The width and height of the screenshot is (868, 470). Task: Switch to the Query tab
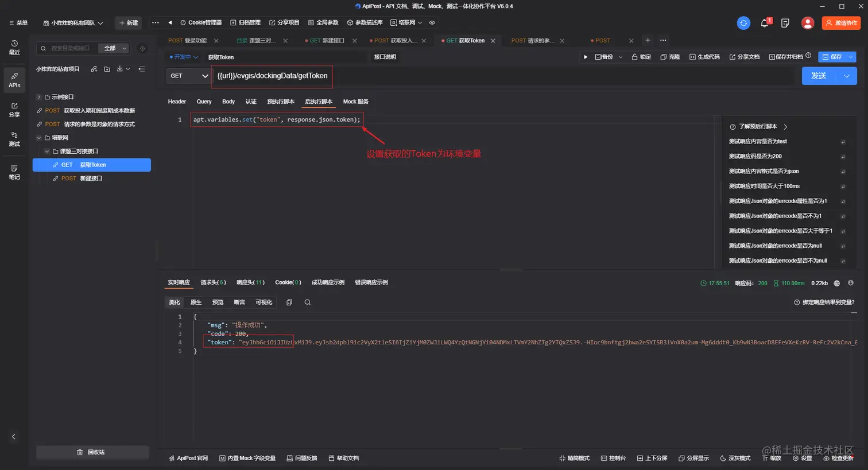(204, 102)
